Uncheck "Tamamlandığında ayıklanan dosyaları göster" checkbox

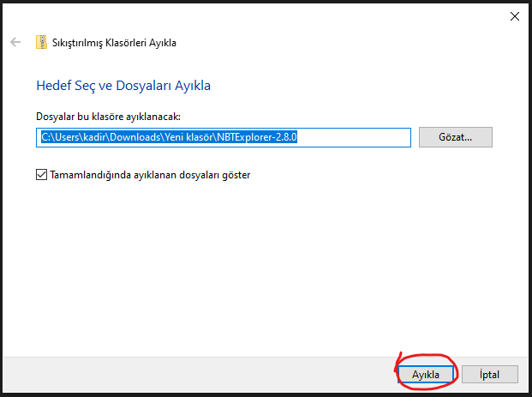coord(42,174)
